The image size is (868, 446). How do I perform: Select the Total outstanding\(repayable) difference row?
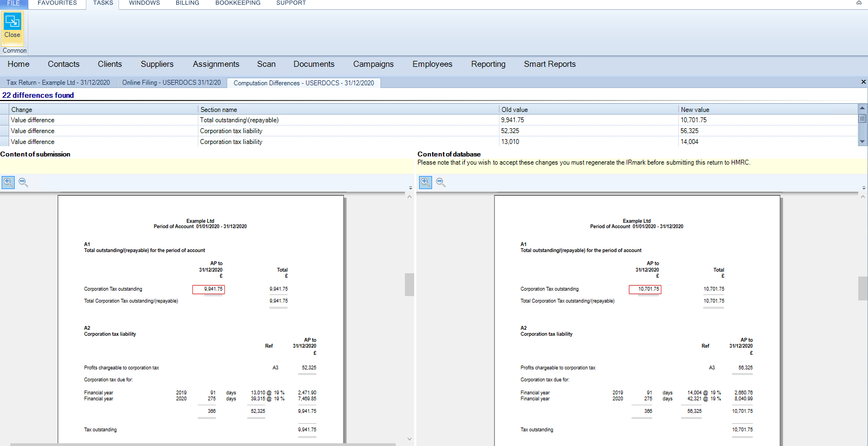click(x=429, y=120)
